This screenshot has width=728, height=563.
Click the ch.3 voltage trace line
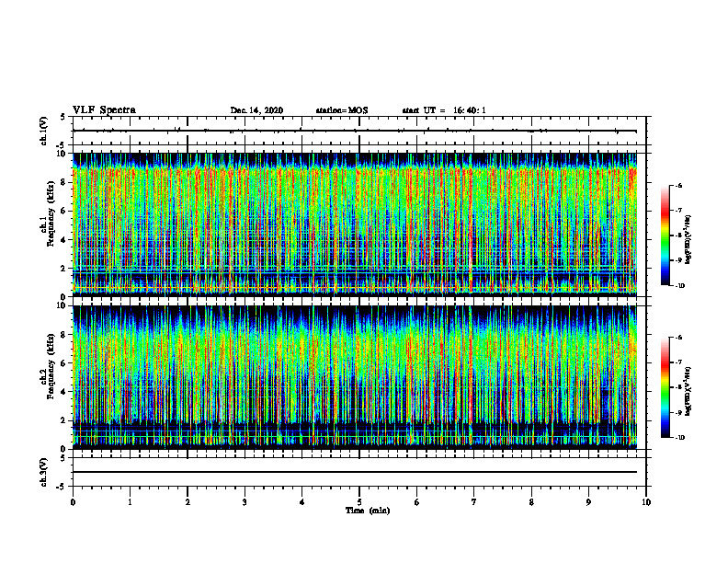click(x=355, y=472)
